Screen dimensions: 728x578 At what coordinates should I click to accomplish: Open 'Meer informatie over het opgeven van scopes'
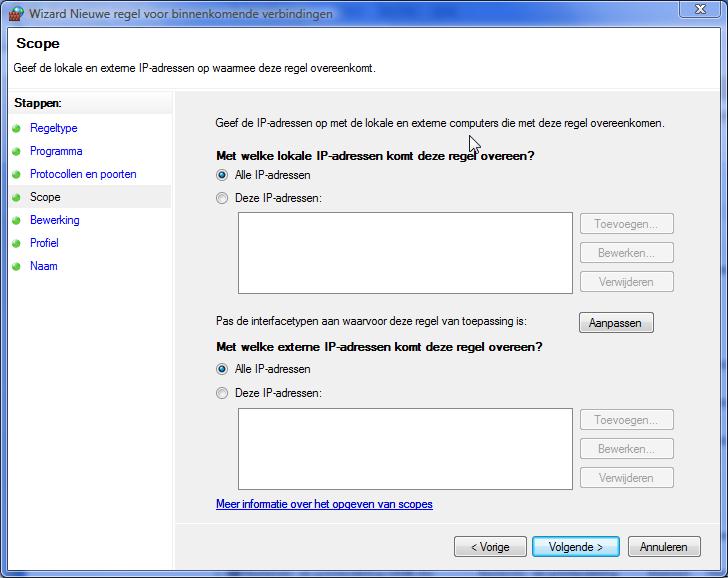point(324,504)
